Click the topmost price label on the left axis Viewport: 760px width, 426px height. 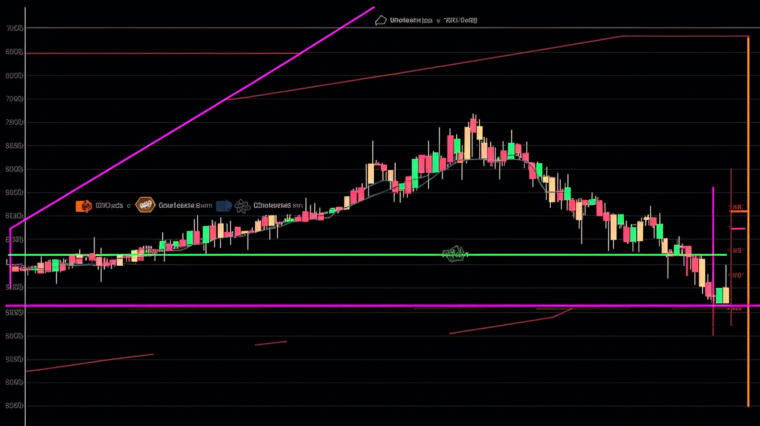tap(14, 29)
